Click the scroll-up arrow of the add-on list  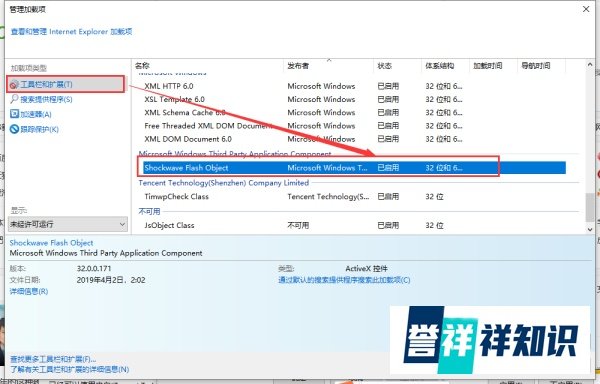tap(590, 65)
